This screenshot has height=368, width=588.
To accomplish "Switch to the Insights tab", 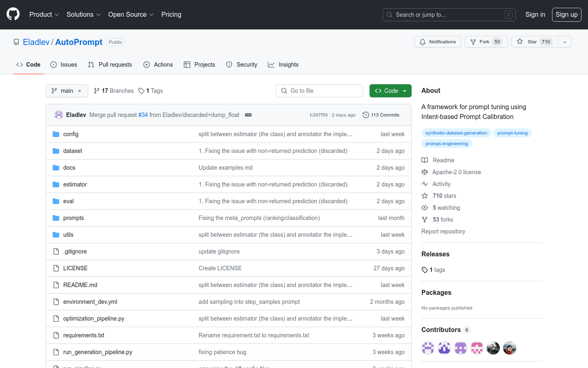I will pos(283,65).
